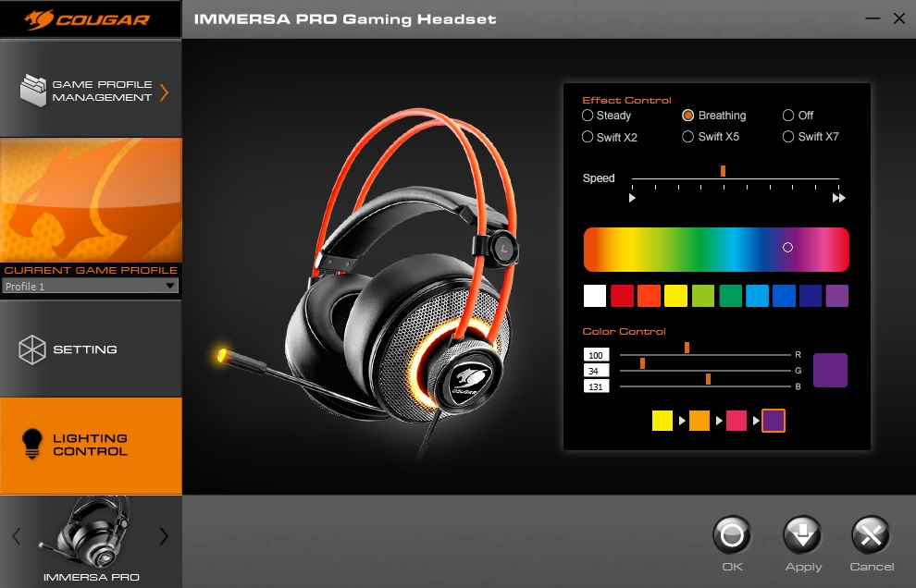Image resolution: width=916 pixels, height=588 pixels.
Task: Minimize the IMMERSA PRO window
Action: coord(873,18)
